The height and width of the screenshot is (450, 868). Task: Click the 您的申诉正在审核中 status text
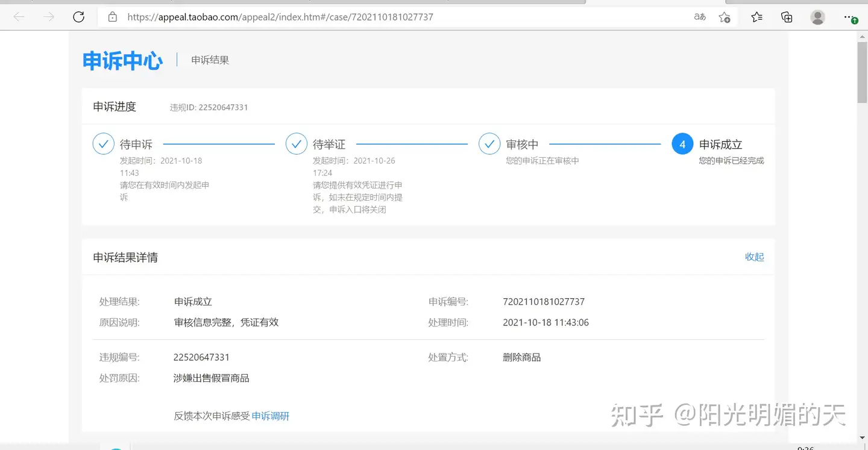[542, 161]
